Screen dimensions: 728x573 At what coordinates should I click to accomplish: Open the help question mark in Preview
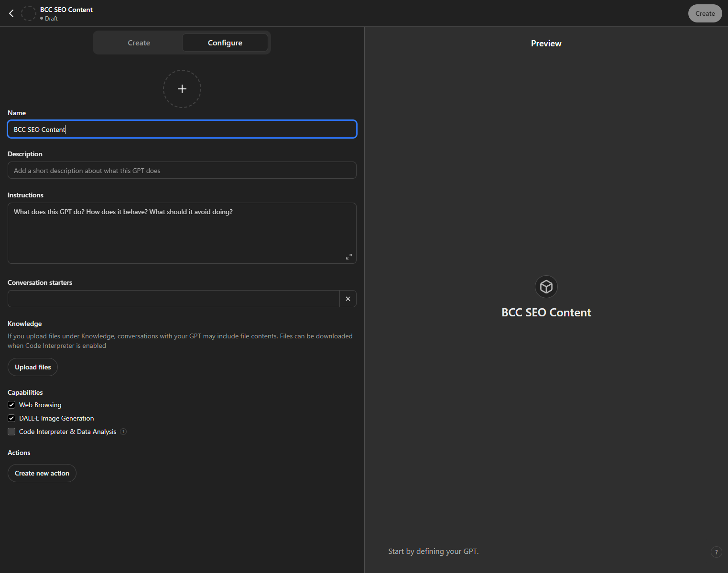click(716, 552)
